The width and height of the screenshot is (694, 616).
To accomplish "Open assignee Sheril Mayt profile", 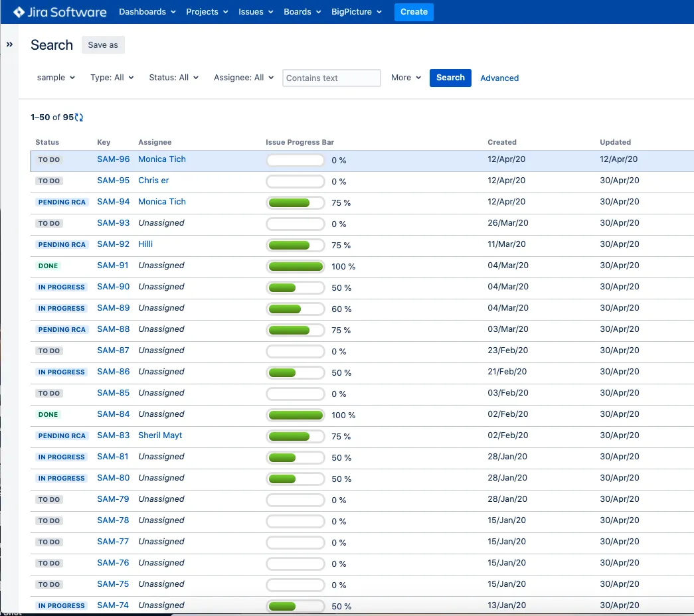I will pos(160,435).
